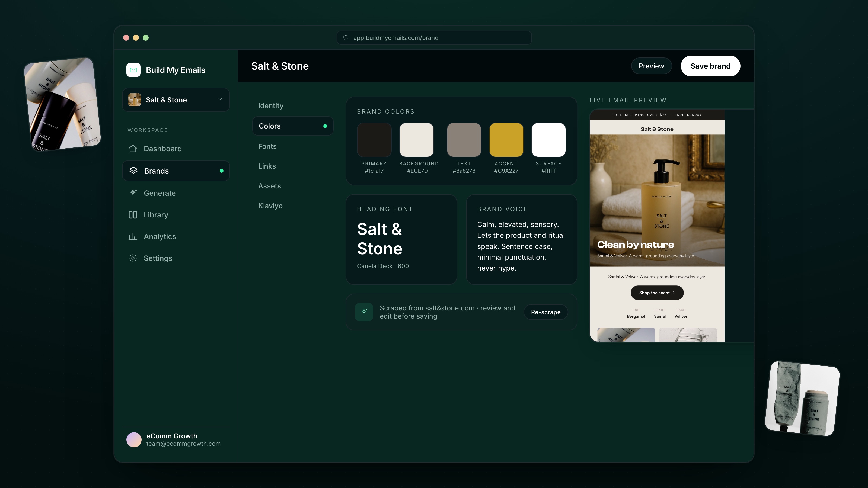Click the sparkle icon beside scraped notice

(x=364, y=312)
